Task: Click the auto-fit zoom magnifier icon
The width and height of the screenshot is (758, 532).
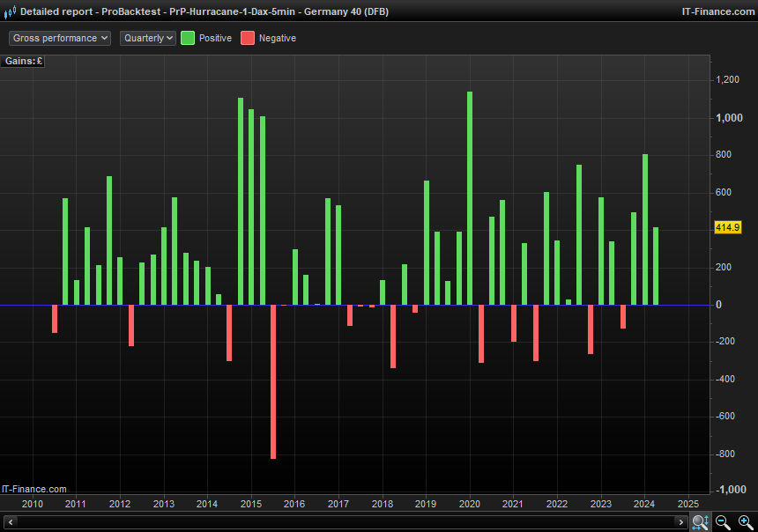Action: tap(700, 522)
